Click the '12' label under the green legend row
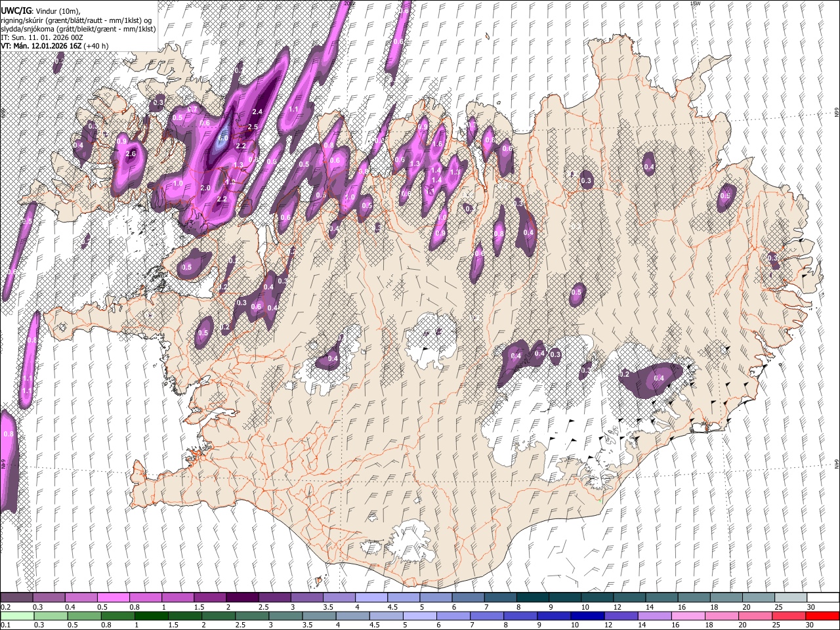840x630 pixels. coord(608,625)
